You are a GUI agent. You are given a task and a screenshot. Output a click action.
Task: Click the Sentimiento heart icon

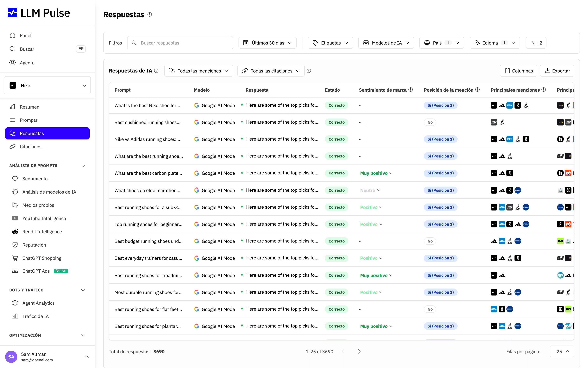coord(15,179)
